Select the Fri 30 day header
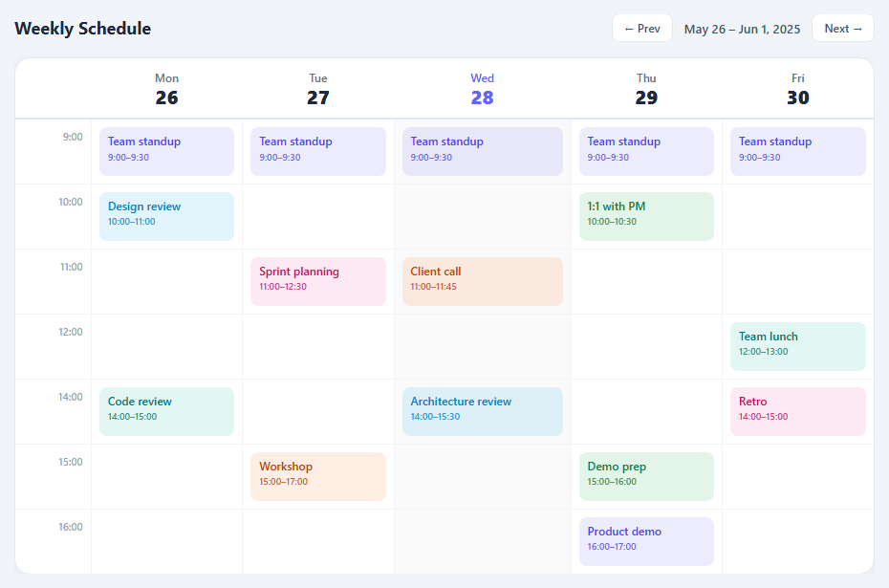The height and width of the screenshot is (588, 889). [x=798, y=90]
